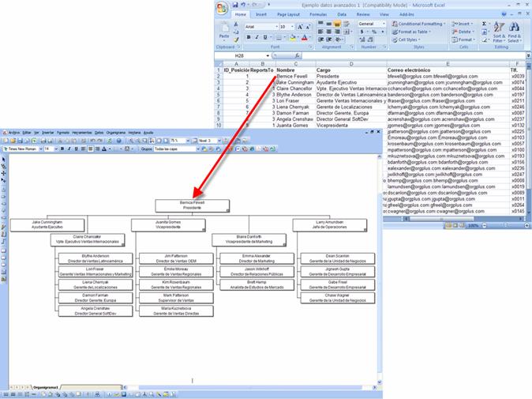Click the Organigrama1 sheet tab

pos(46,387)
